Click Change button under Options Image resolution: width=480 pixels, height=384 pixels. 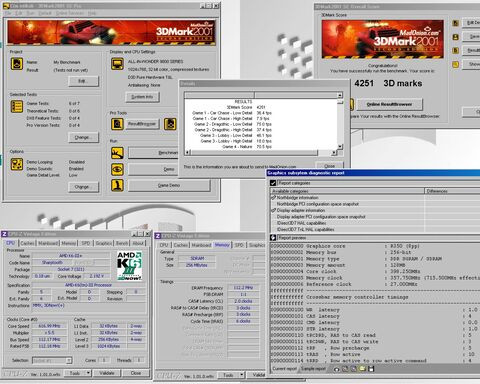84,187
